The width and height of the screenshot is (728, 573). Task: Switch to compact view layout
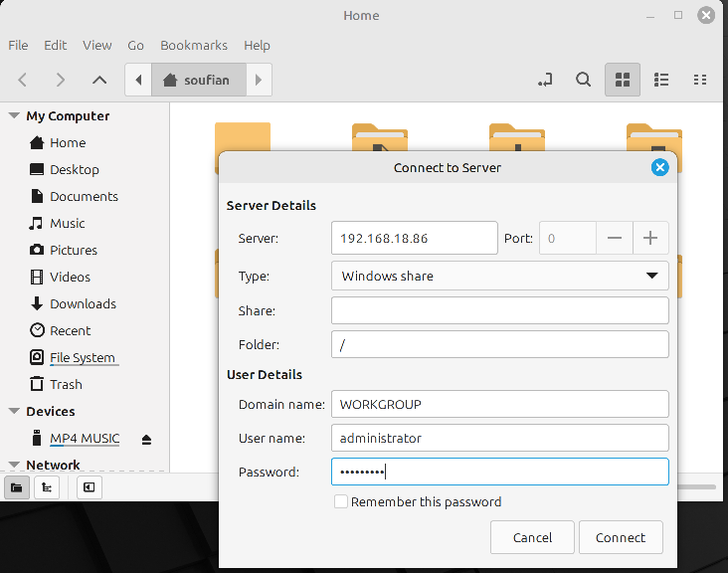click(x=699, y=80)
